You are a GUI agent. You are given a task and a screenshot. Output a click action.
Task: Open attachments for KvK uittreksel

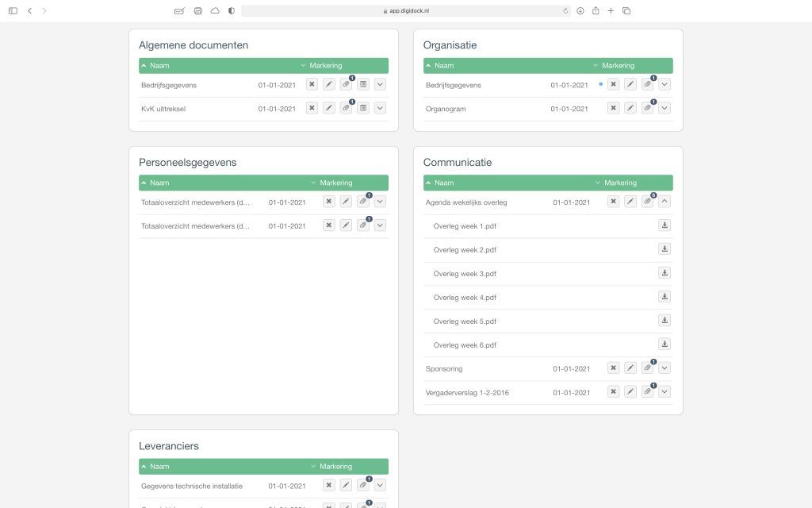346,107
